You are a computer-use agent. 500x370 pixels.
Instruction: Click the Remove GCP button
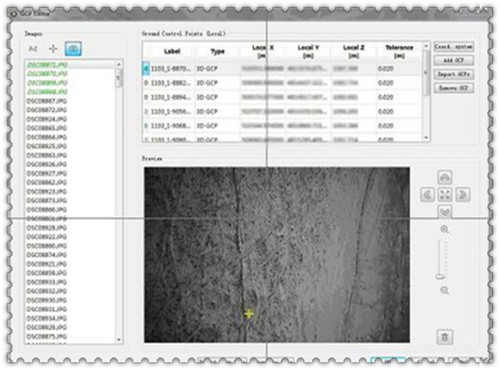454,88
